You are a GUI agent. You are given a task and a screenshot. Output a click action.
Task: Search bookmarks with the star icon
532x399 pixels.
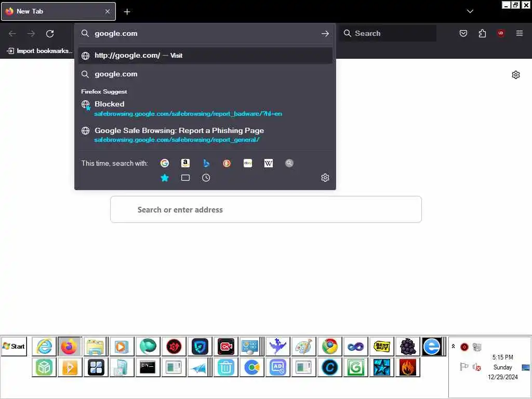[165, 178]
